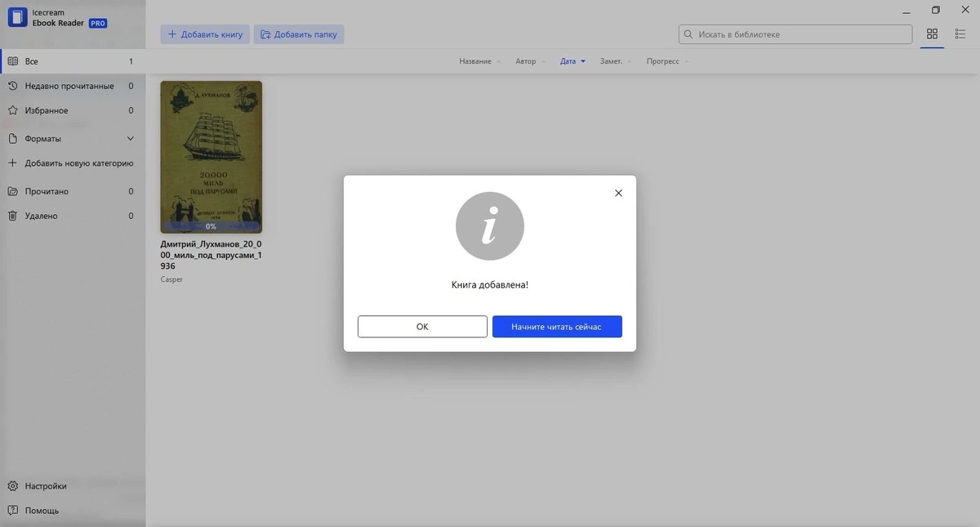This screenshot has width=980, height=527.
Task: Close the Icecream Ebook Reader window
Action: [964, 10]
